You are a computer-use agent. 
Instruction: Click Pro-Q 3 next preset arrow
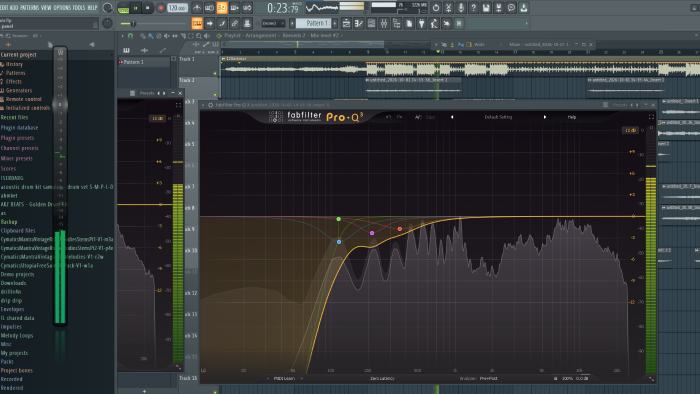545,117
